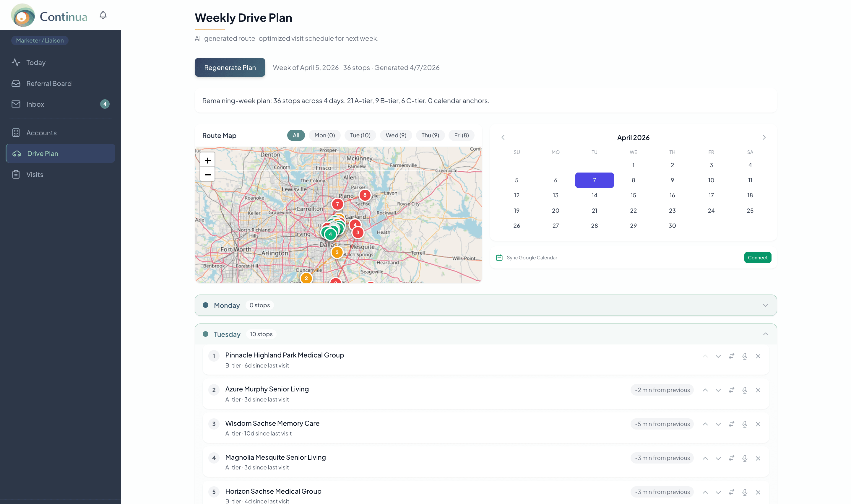Click the notification bell icon
Screen dimensions: 851x504
click(103, 15)
